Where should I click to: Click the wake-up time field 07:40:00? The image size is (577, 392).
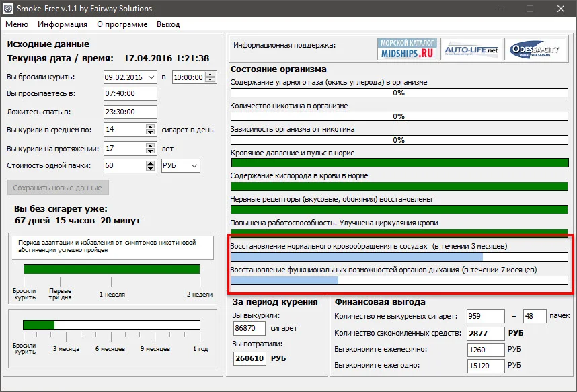130,94
